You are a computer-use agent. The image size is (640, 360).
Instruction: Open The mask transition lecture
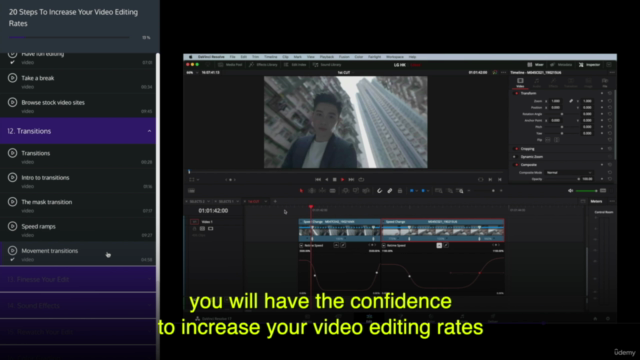tap(78, 205)
